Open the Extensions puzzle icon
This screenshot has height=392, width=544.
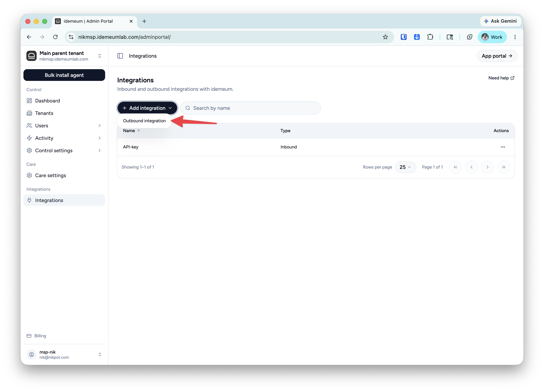click(x=430, y=37)
